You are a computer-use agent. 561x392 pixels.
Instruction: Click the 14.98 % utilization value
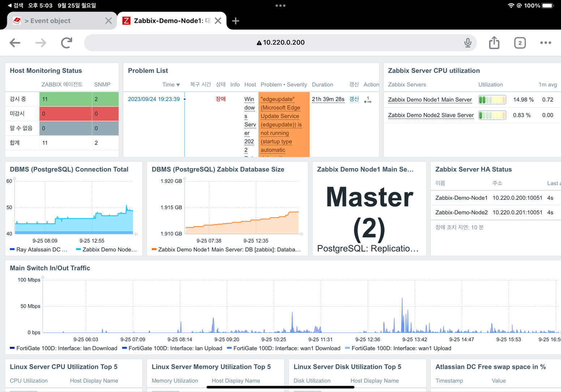tap(523, 99)
